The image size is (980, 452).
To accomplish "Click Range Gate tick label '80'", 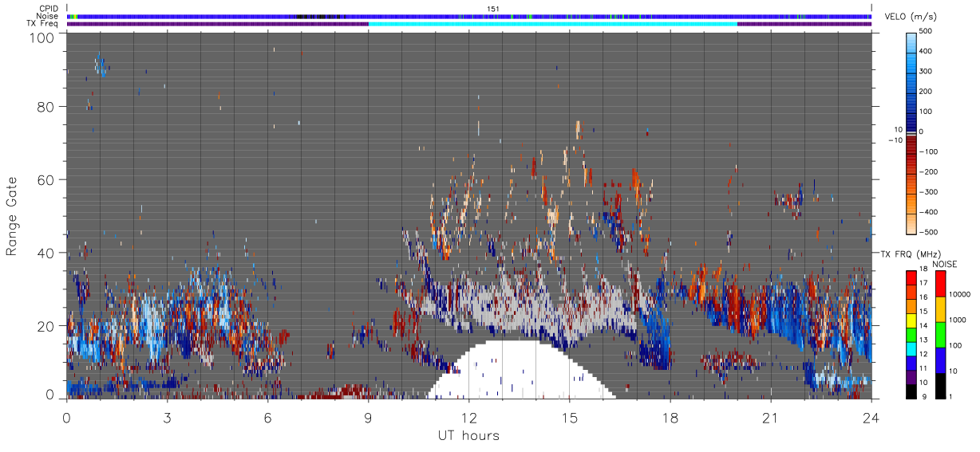I will click(x=45, y=106).
